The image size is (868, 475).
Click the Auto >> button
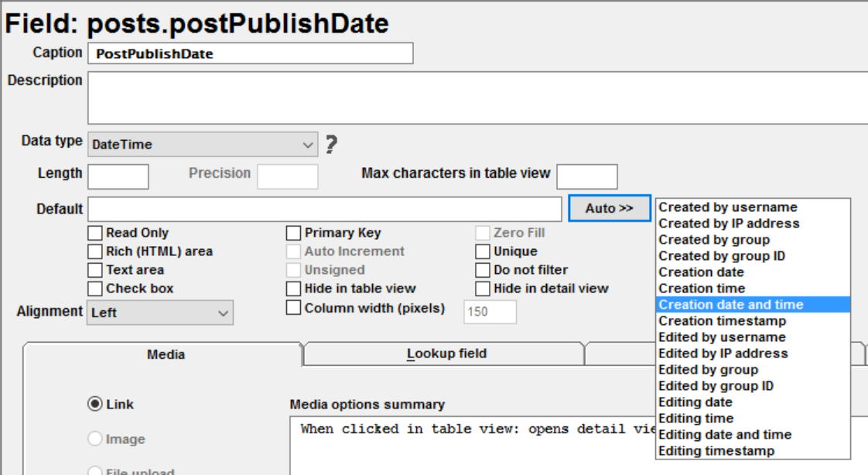[610, 209]
